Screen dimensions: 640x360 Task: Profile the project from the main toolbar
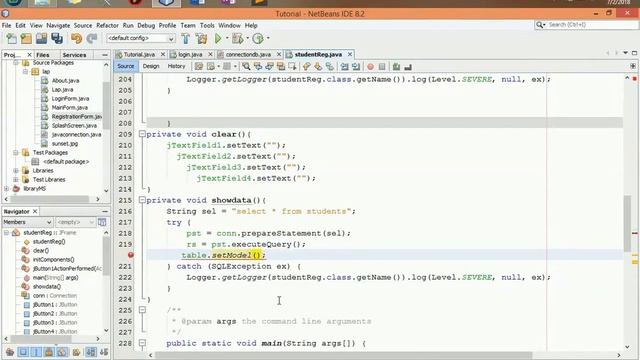pyautogui.click(x=258, y=39)
